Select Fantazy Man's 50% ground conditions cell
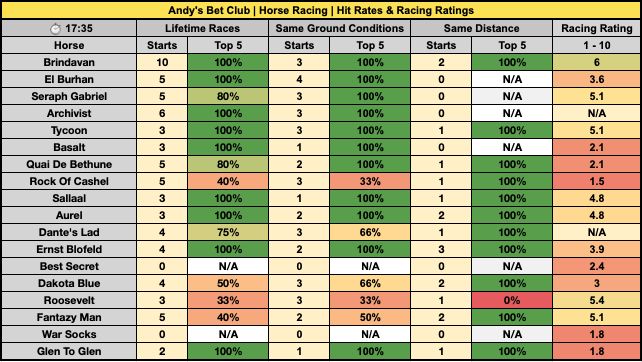The width and height of the screenshot is (642, 362). click(x=370, y=317)
